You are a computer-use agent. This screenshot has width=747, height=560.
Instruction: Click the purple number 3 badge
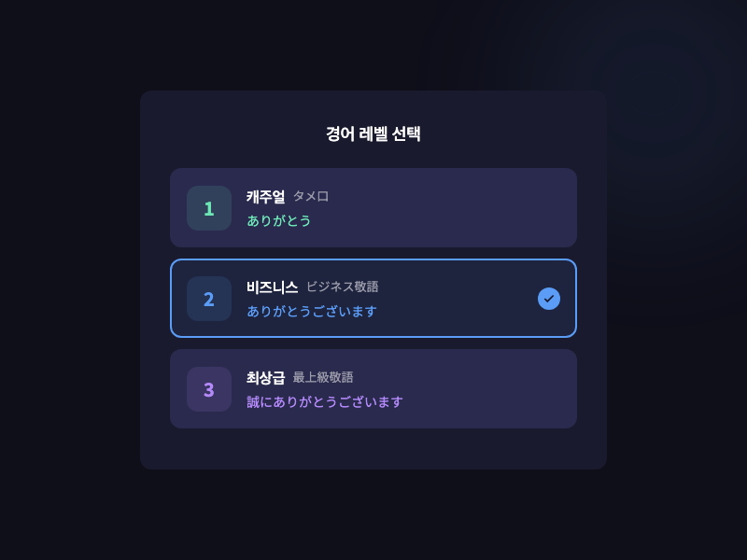[209, 389]
